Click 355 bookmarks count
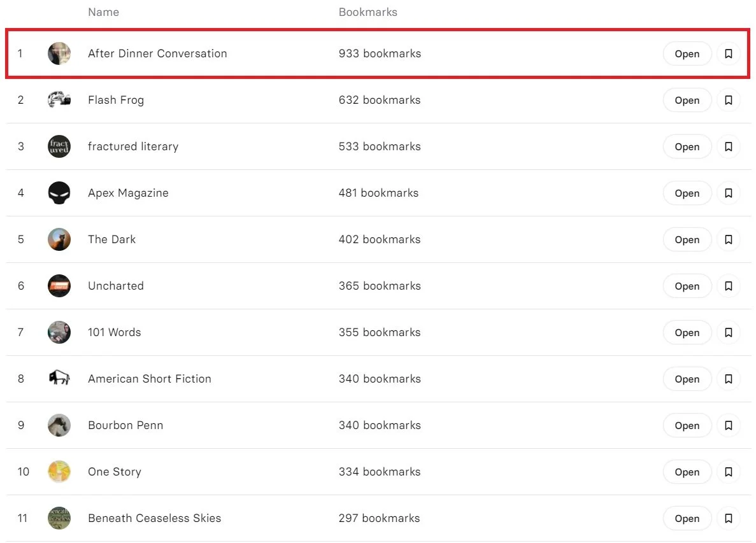 pos(380,332)
